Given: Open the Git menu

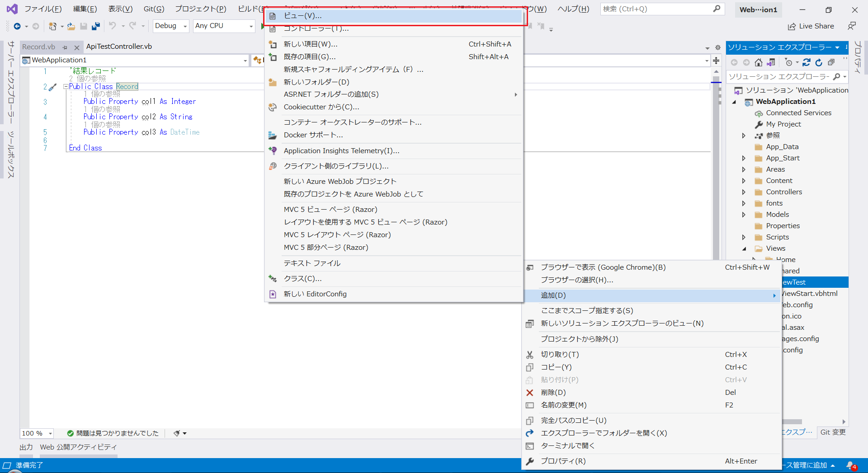Looking at the screenshot, I should click(x=153, y=9).
